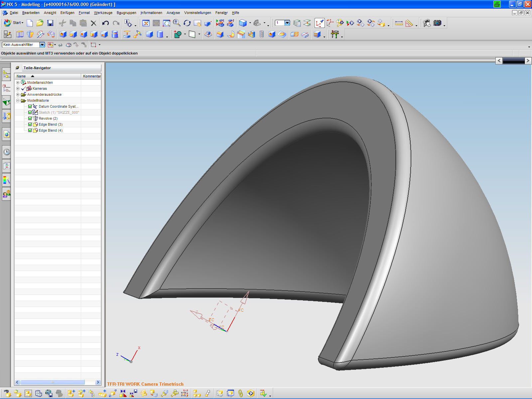
Task: Click the zoom magnifier icon
Action: tap(177, 23)
